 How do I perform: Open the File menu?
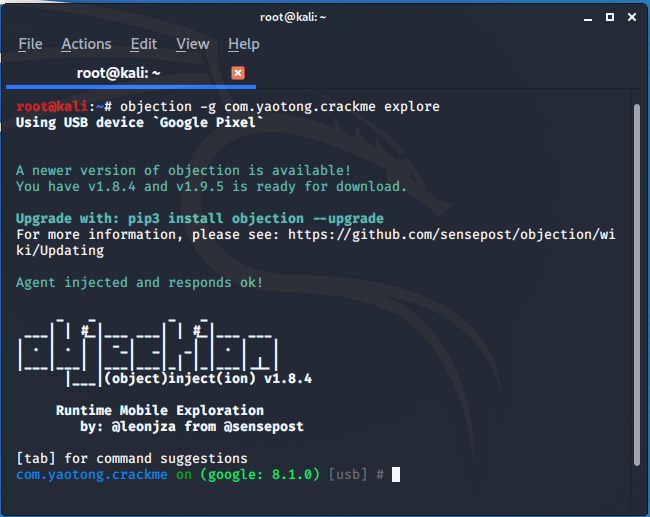coord(30,44)
